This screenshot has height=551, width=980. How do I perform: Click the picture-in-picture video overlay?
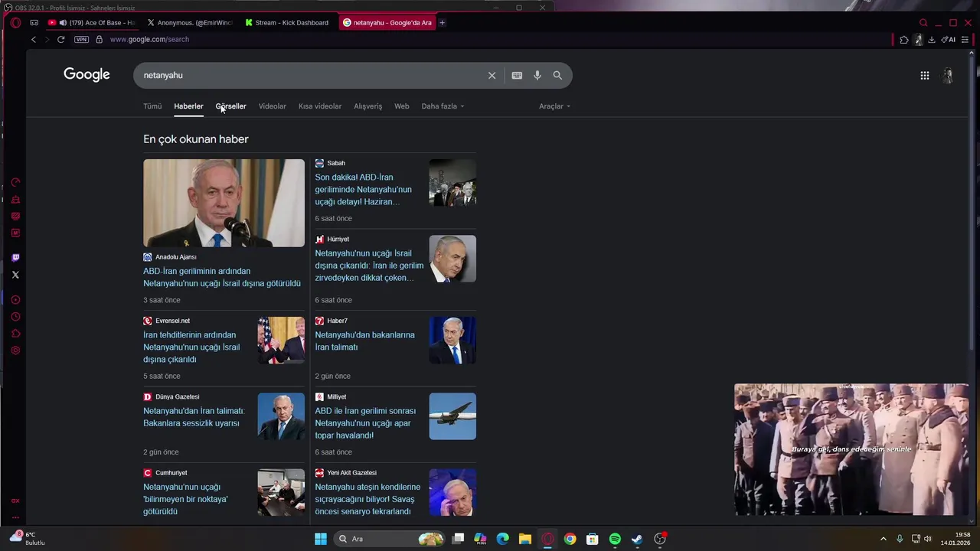851,450
